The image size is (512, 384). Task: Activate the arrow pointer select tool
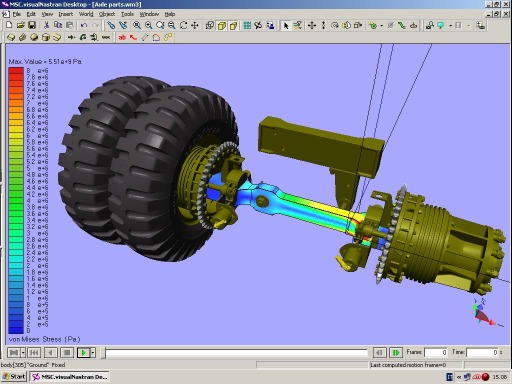coord(286,25)
